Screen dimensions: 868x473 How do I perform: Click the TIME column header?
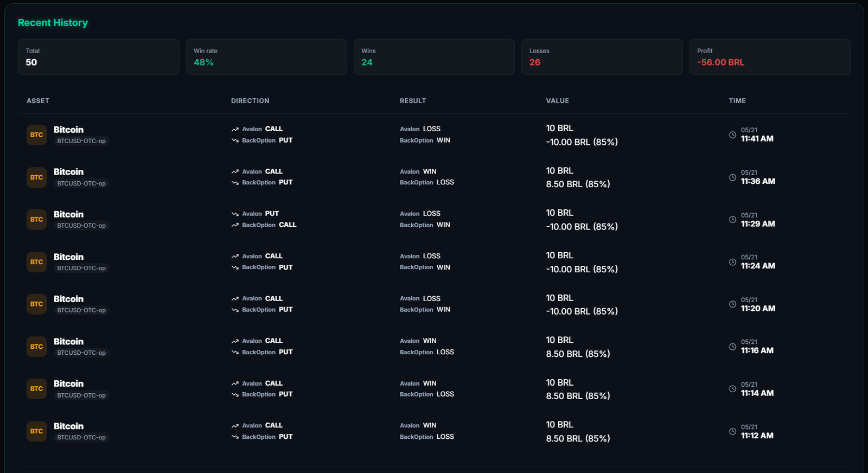737,101
